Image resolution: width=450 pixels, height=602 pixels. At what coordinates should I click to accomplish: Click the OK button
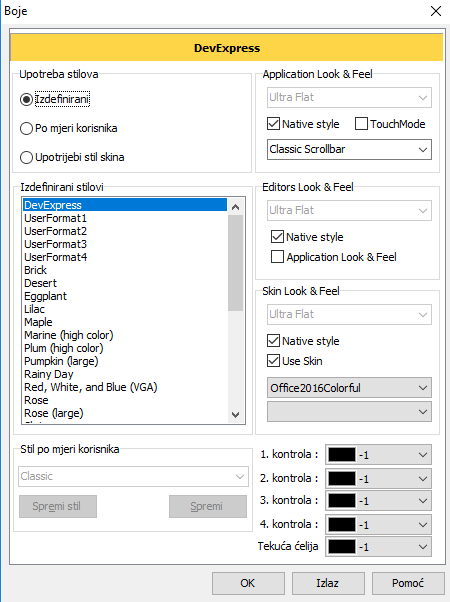click(x=248, y=583)
